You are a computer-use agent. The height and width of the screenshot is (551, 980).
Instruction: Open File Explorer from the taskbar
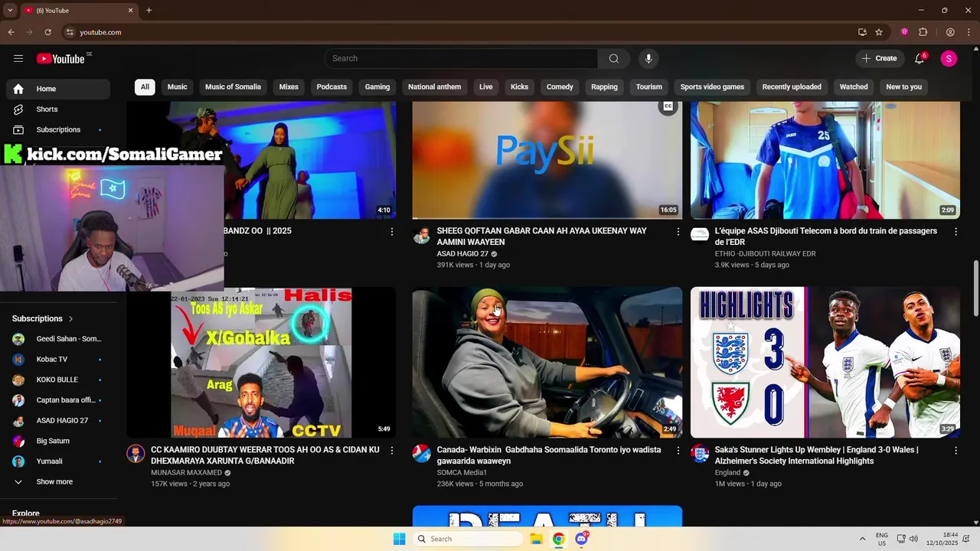[x=537, y=539]
